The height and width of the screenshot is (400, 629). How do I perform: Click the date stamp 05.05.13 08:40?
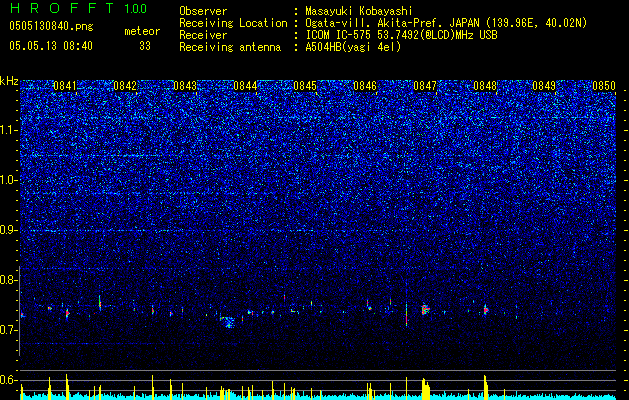pyautogui.click(x=51, y=46)
